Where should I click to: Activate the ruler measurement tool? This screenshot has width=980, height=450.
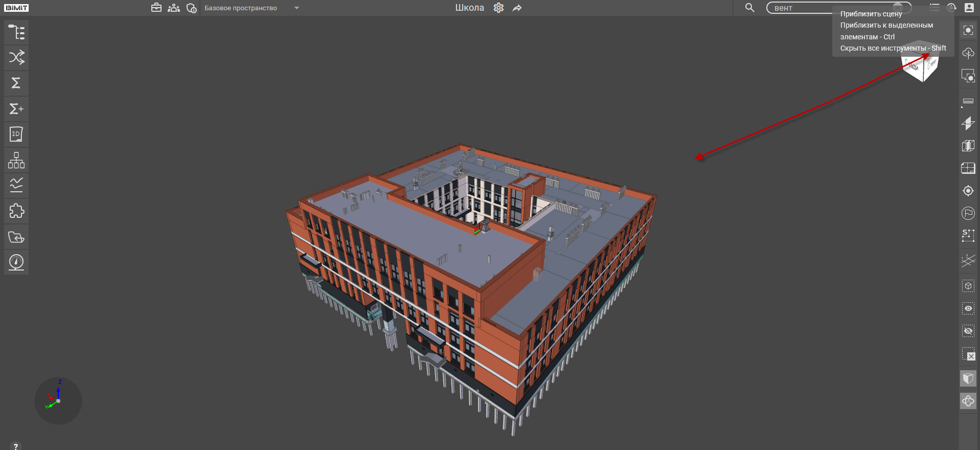point(968,101)
